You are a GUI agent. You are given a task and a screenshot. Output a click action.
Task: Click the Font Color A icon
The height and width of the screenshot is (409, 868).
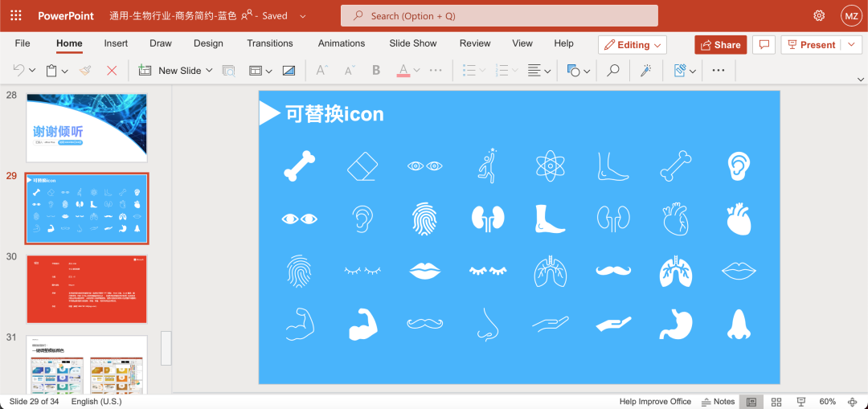click(403, 70)
